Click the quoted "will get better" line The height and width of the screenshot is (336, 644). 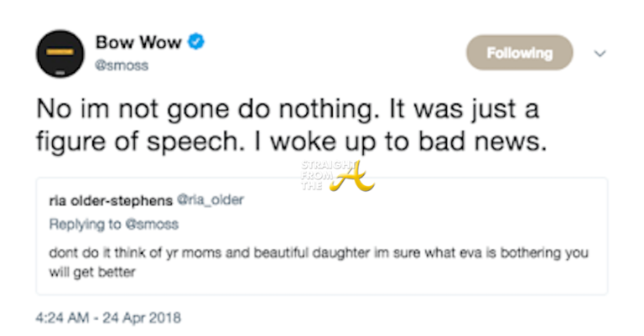coord(94,271)
